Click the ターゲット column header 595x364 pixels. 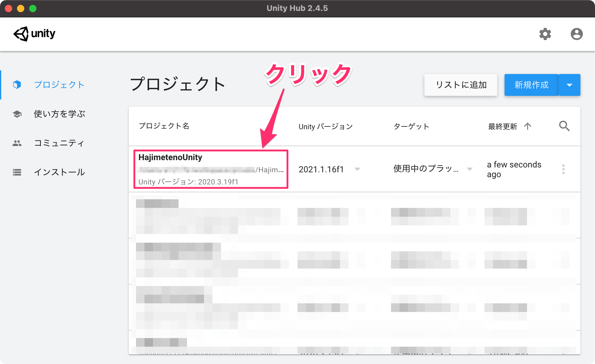pyautogui.click(x=411, y=126)
